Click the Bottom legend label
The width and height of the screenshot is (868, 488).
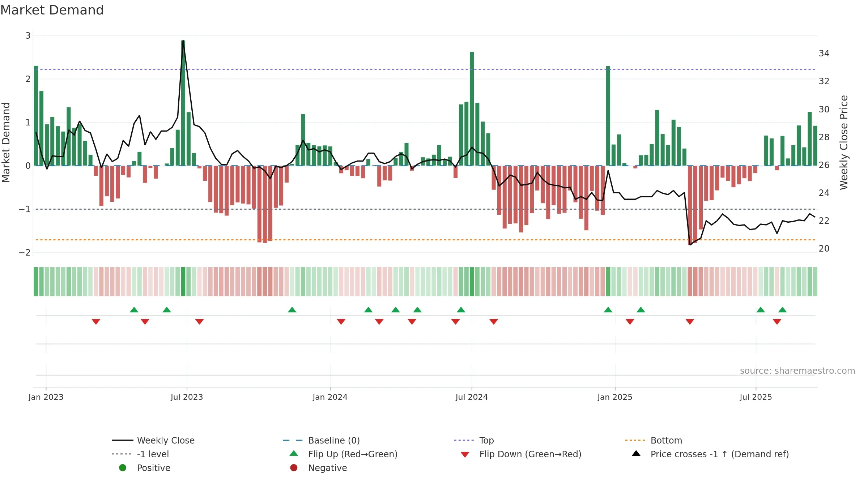[x=666, y=440]
